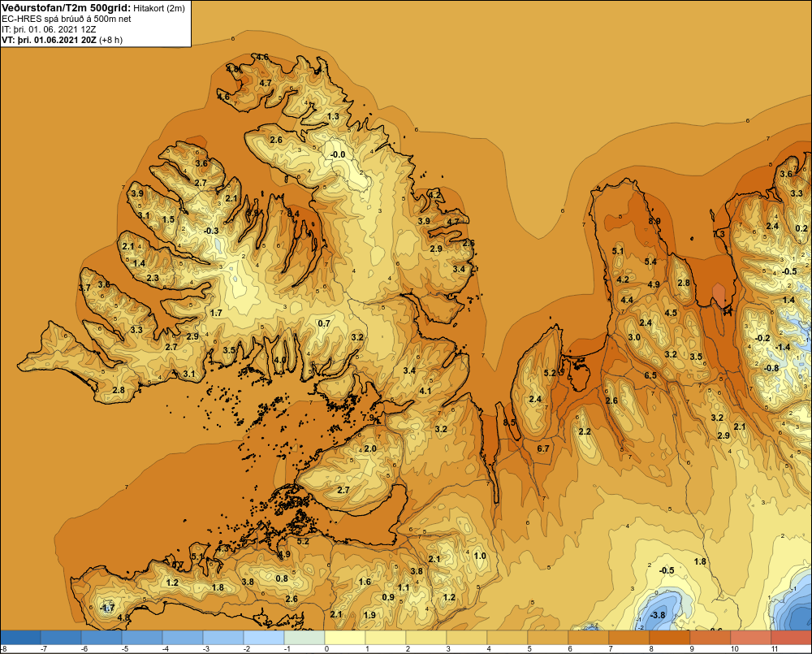Click the "4.0" temperature value on the map
Image resolution: width=812 pixels, height=654 pixels.
click(x=280, y=360)
